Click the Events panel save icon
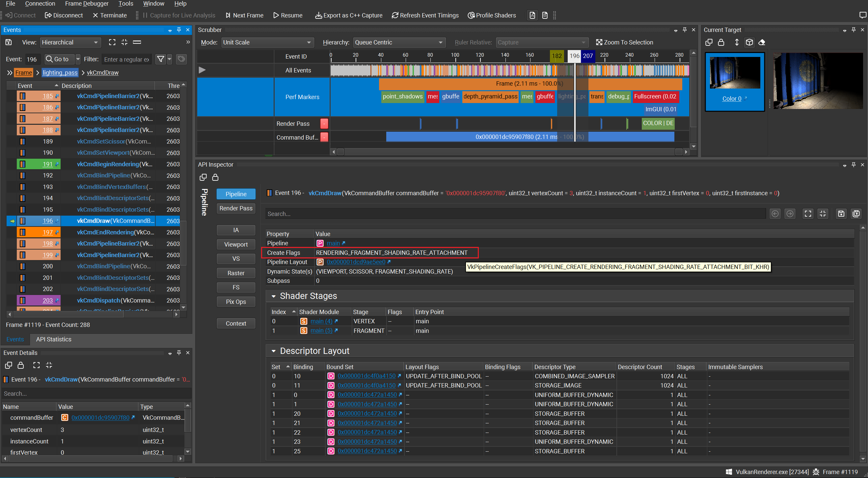This screenshot has width=868, height=478. 9,42
